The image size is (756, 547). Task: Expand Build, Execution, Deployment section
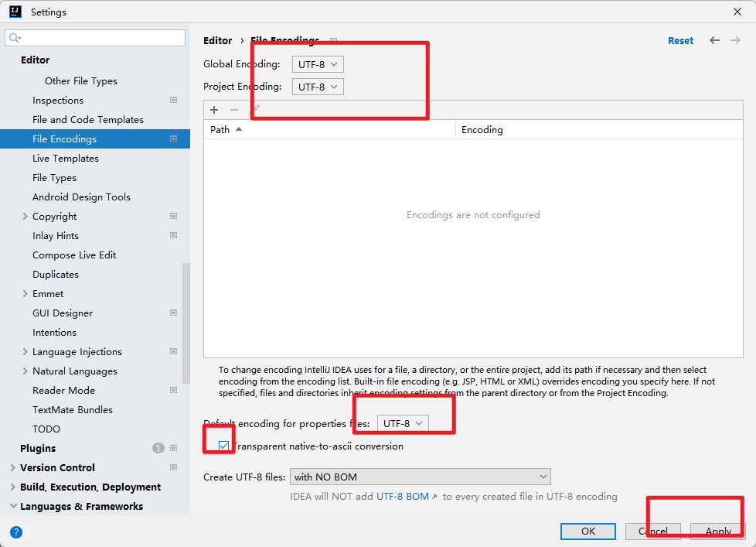coord(13,487)
